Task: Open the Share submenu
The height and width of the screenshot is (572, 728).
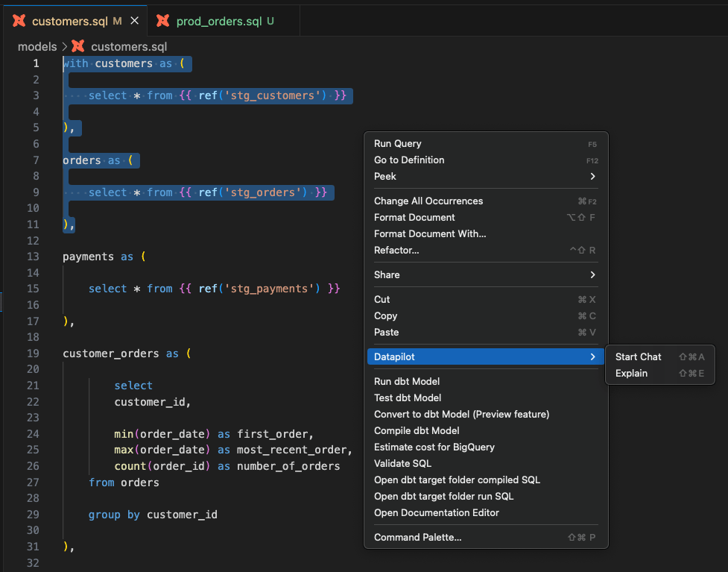Action: [x=486, y=274]
